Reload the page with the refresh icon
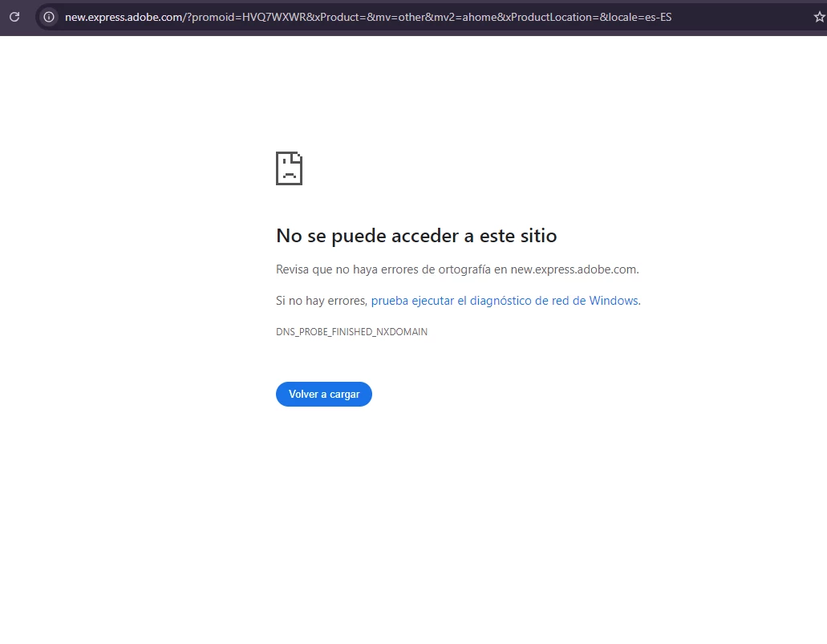The height and width of the screenshot is (644, 827). point(14,17)
